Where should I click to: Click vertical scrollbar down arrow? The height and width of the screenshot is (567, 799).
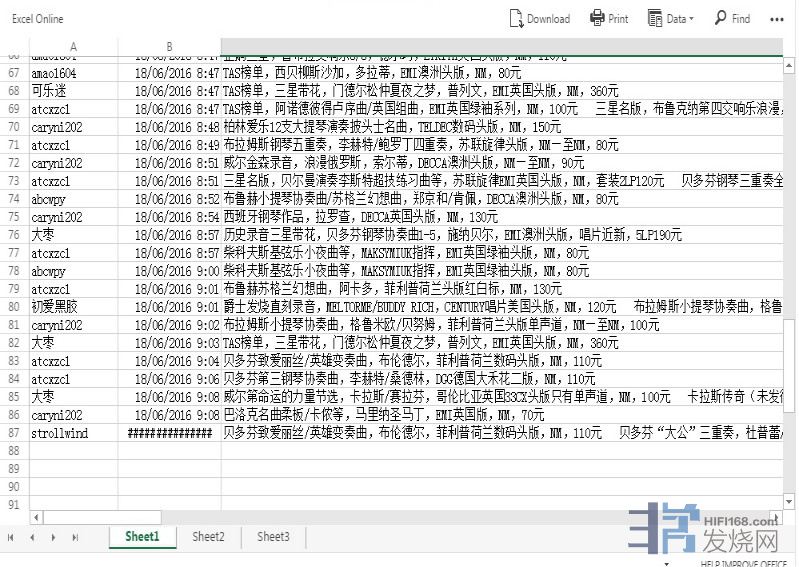[x=791, y=502]
